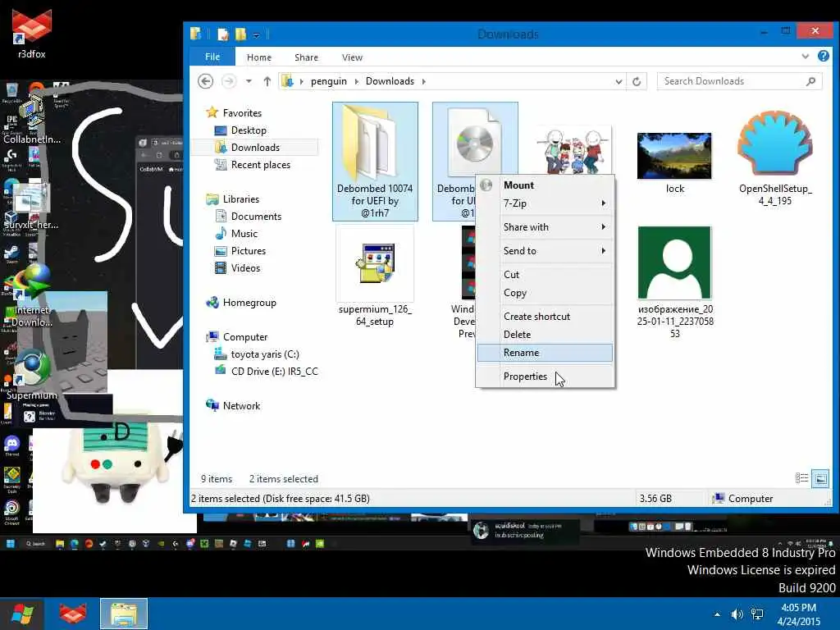Click the Back navigation arrow
Viewport: 840px width, 630px height.
tap(206, 81)
